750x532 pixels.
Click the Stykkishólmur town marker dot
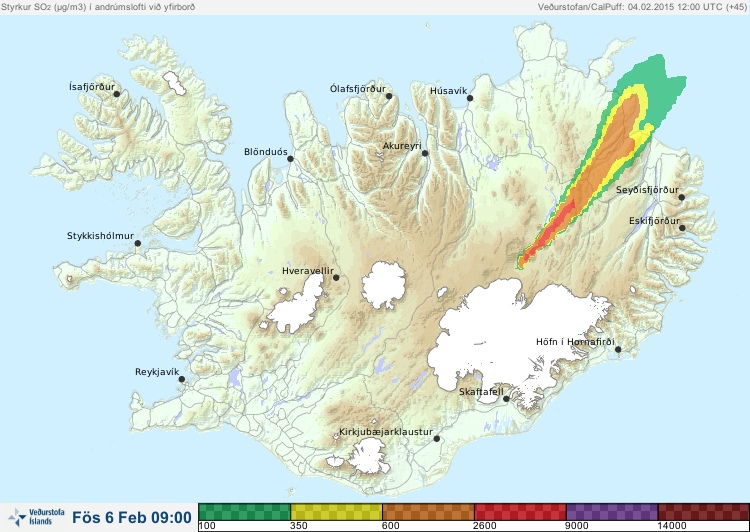pyautogui.click(x=138, y=244)
